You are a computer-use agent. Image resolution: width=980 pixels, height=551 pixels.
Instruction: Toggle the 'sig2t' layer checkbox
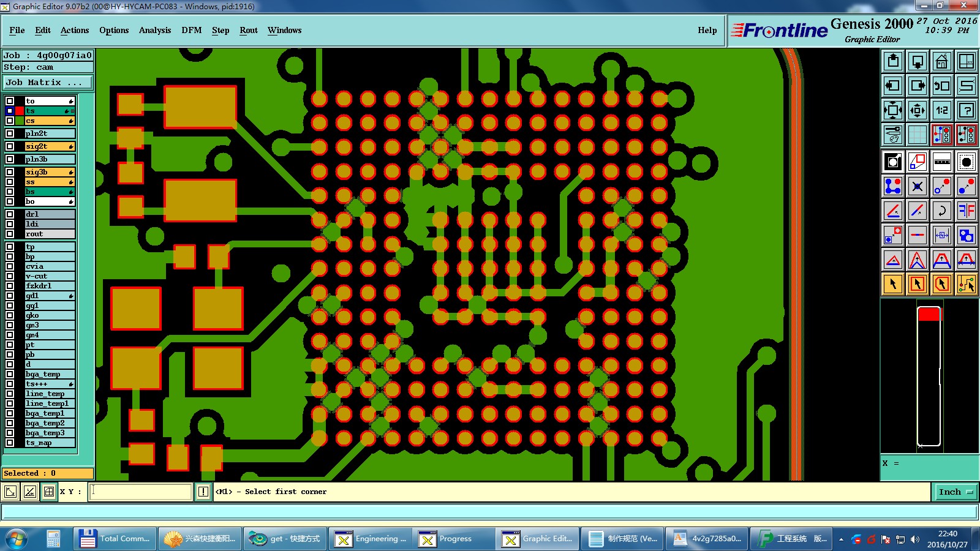10,146
